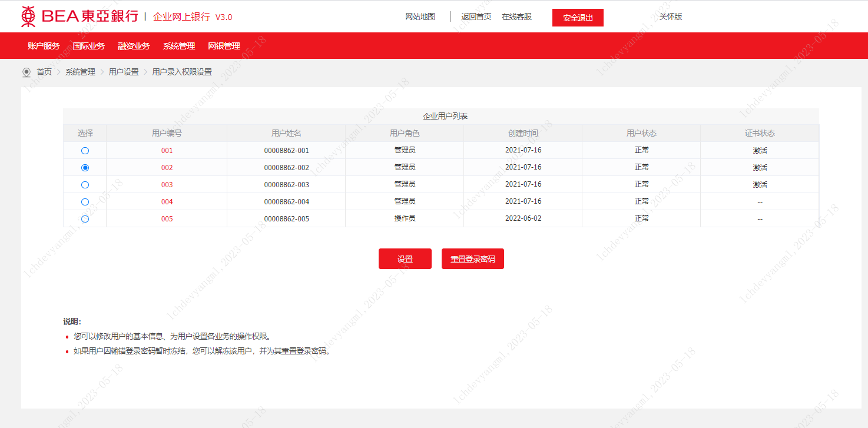The width and height of the screenshot is (868, 428).
Task: Open 在线客服 online support
Action: pyautogui.click(x=516, y=16)
